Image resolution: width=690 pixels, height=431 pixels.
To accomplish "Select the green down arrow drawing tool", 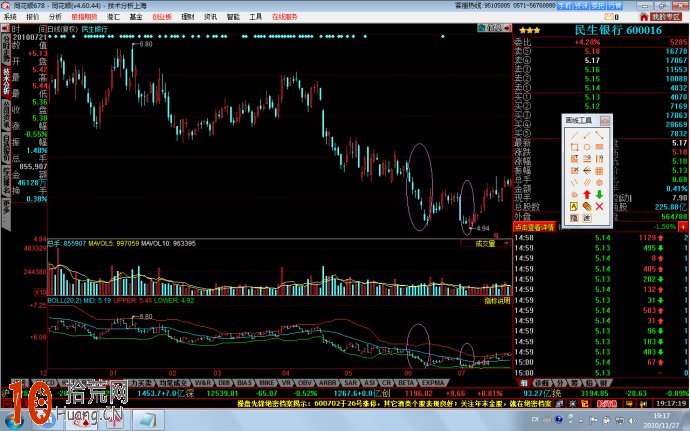I will pos(599,194).
